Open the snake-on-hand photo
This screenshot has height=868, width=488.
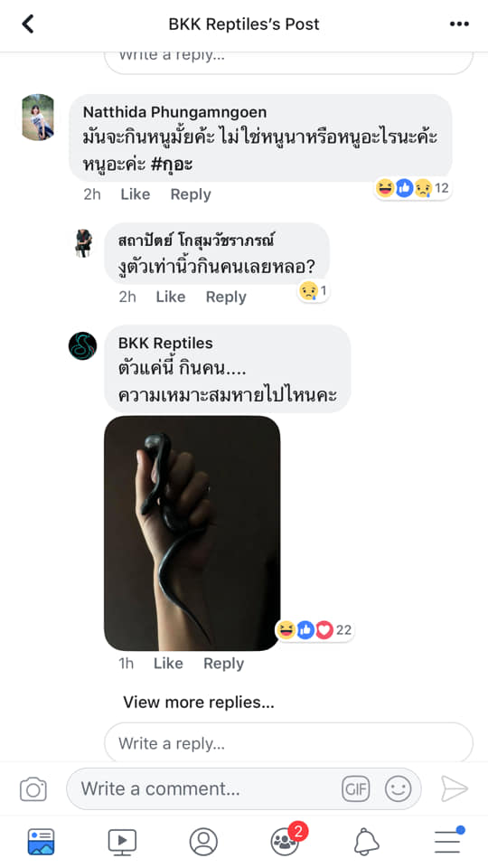(x=192, y=533)
